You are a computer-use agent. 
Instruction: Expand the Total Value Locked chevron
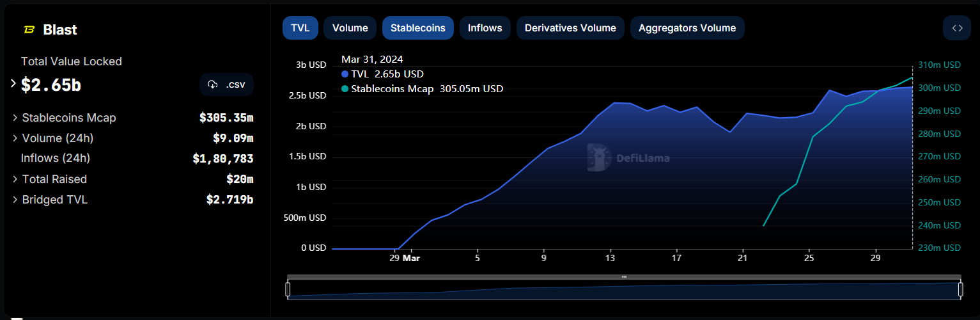[x=13, y=84]
